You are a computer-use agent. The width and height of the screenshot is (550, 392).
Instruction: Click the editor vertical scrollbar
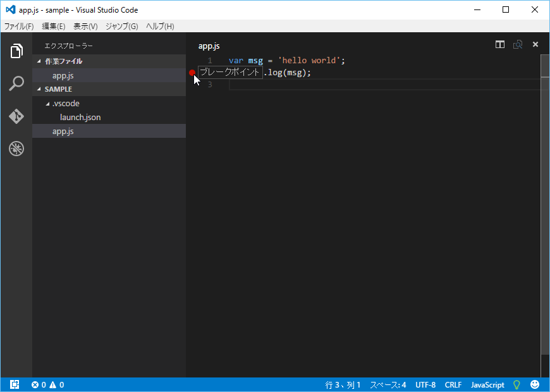[545, 209]
